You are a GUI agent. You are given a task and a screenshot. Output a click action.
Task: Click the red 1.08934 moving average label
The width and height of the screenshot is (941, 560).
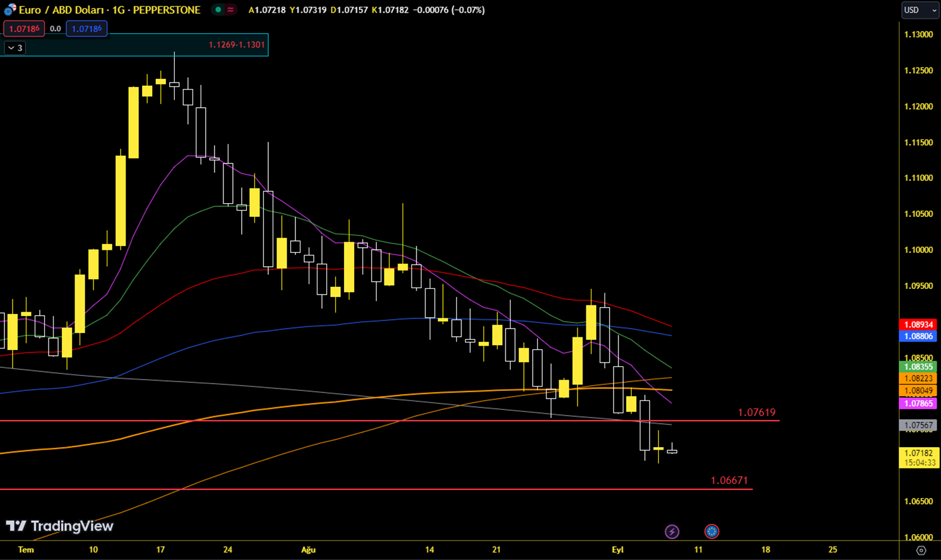pos(918,325)
